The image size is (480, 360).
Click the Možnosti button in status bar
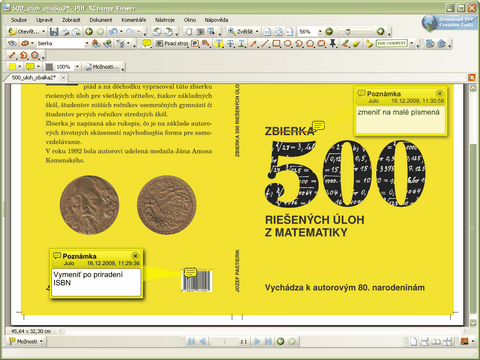pos(26,341)
